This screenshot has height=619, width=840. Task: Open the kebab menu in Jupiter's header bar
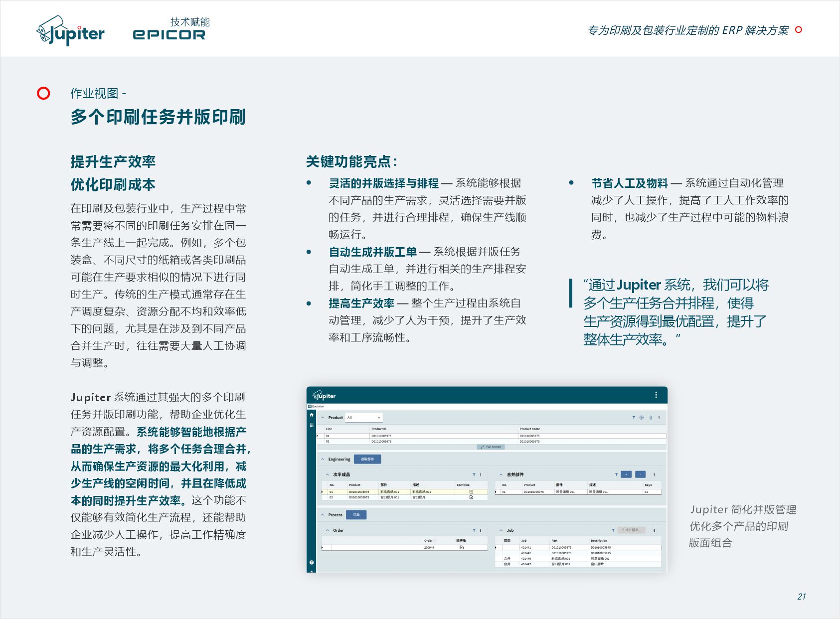(656, 395)
